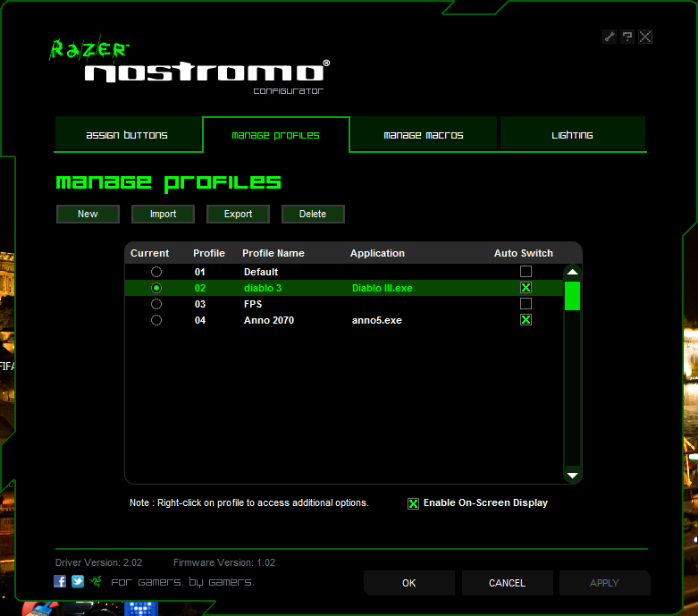Click the Application column header

(x=377, y=253)
